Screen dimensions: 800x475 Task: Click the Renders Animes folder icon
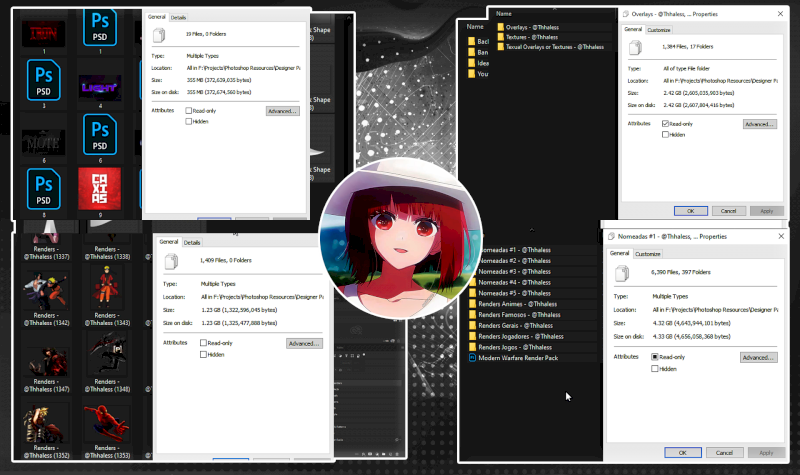[x=474, y=303]
